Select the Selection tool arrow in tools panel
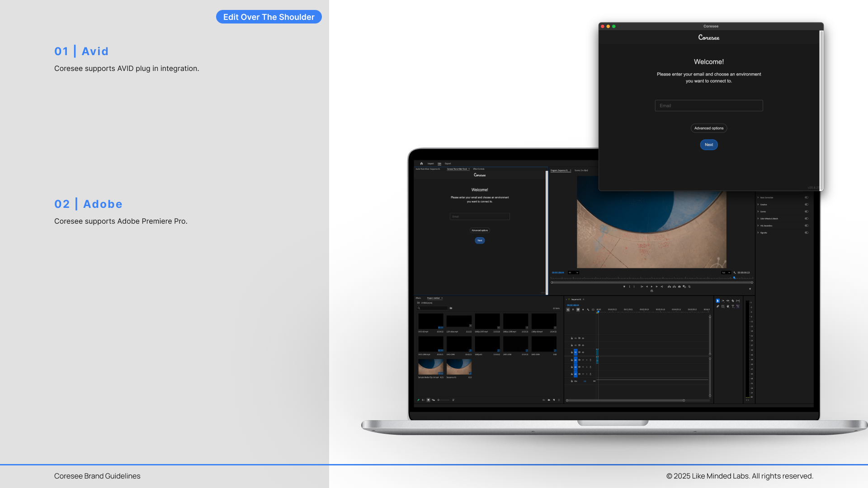868x488 pixels. coord(717,301)
